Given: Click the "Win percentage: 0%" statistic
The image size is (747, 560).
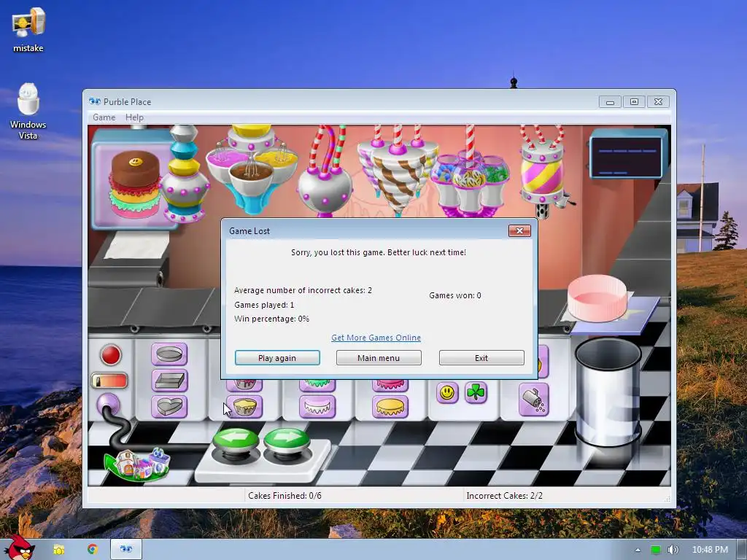Looking at the screenshot, I should coord(271,319).
